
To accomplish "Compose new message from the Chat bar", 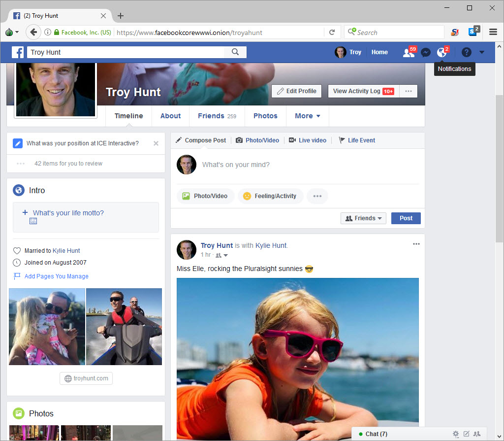I will click(467, 434).
